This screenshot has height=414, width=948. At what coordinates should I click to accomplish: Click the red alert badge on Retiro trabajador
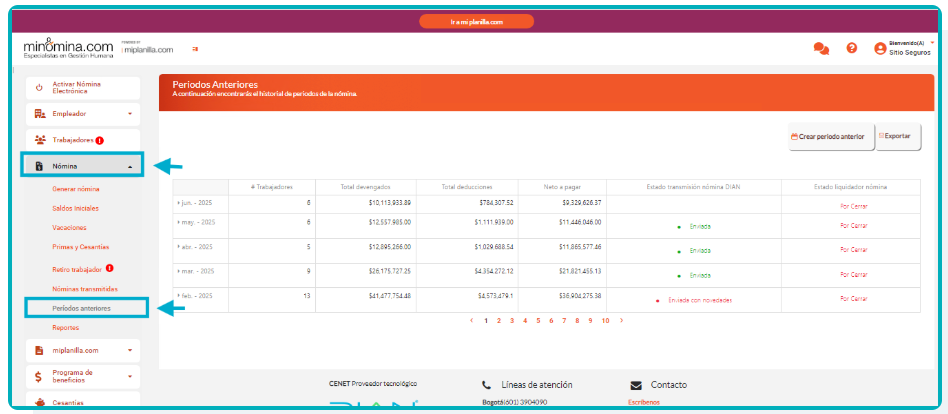[109, 268]
